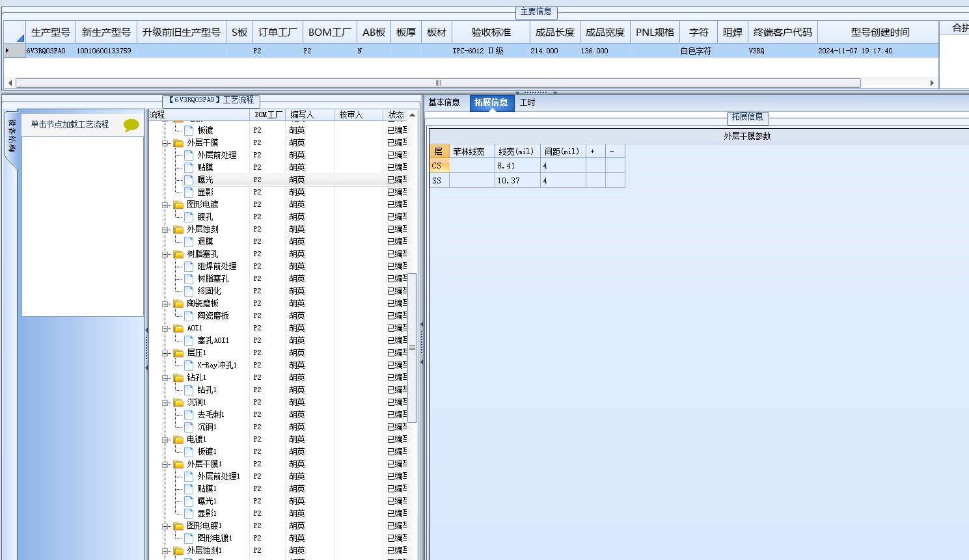Screen dimensions: 969x560
Task: Click the document icon of X-Ray冲孔1 step
Action: point(189,365)
